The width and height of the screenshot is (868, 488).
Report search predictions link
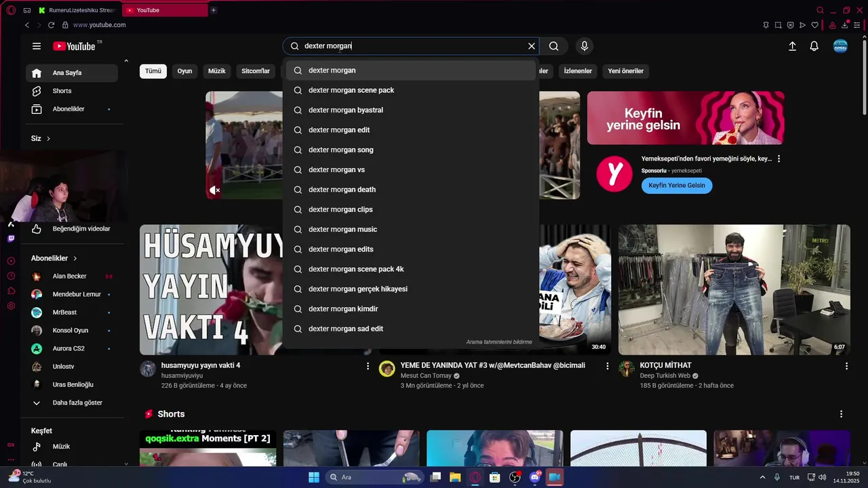coord(499,342)
